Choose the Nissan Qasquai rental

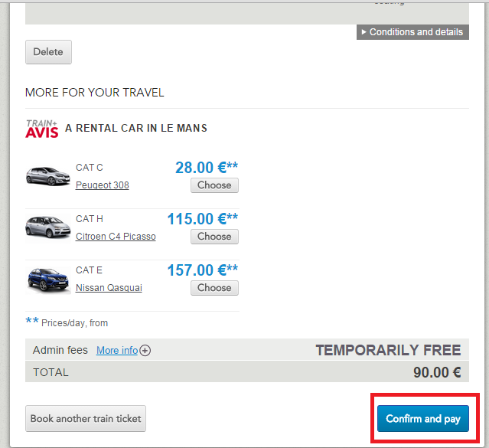point(214,288)
